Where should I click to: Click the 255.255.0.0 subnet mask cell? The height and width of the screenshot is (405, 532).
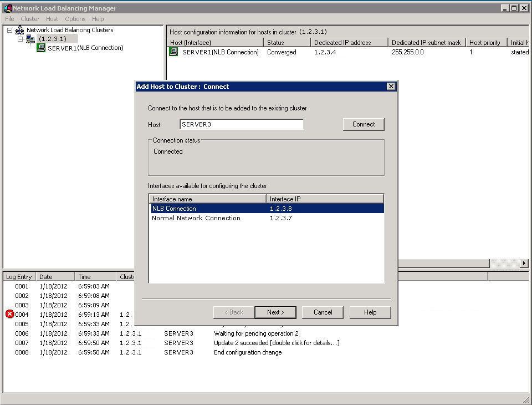[408, 52]
